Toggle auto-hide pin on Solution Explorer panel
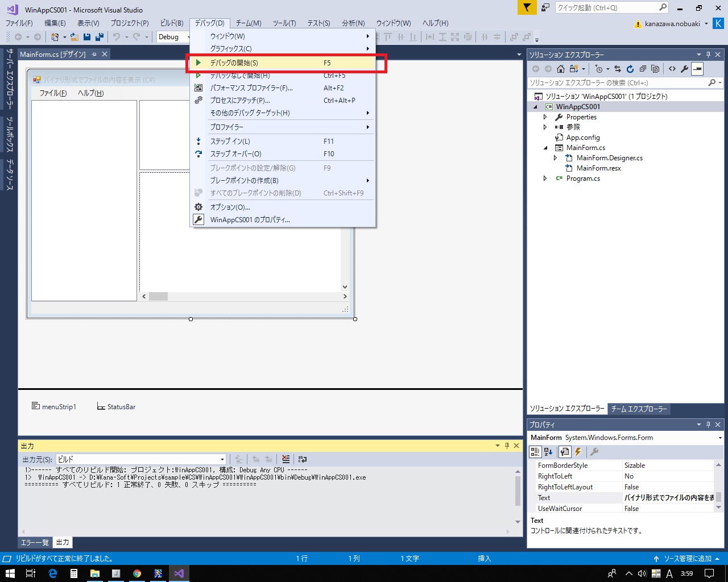The image size is (728, 582). [708, 55]
